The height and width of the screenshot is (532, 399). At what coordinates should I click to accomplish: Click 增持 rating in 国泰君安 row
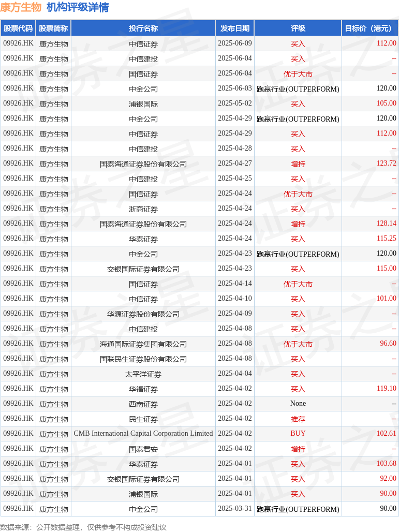tap(298, 449)
